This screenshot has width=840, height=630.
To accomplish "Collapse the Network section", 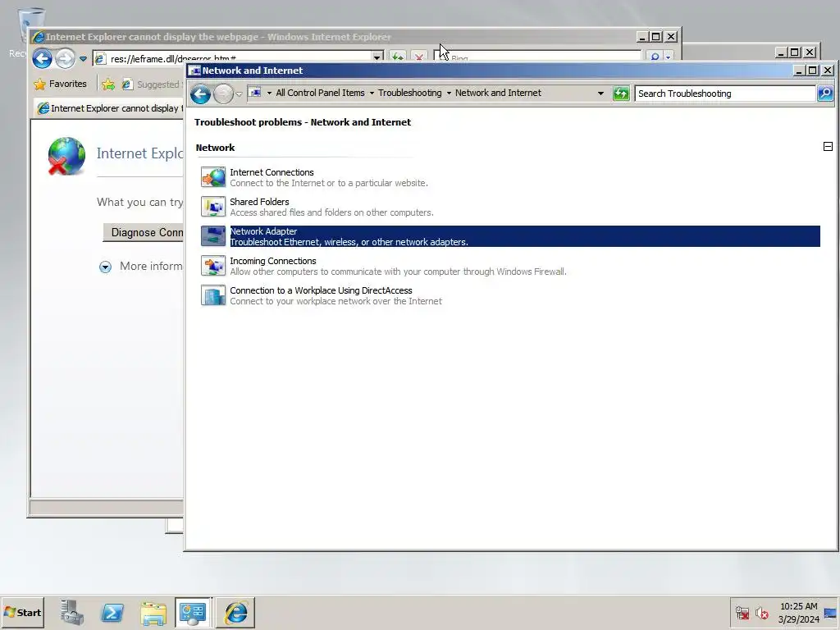I will pos(828,146).
